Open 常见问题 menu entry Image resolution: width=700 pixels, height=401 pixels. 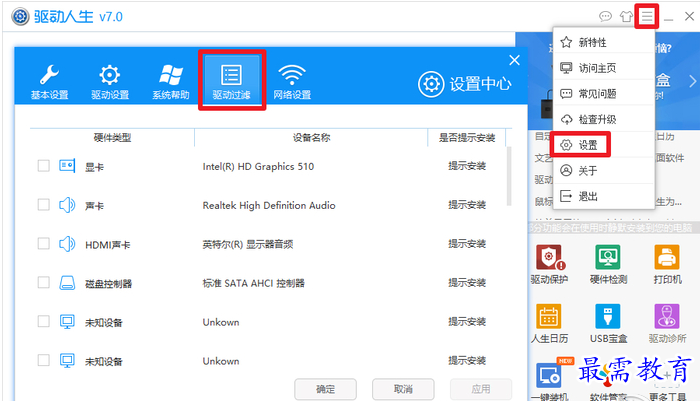[x=603, y=94]
